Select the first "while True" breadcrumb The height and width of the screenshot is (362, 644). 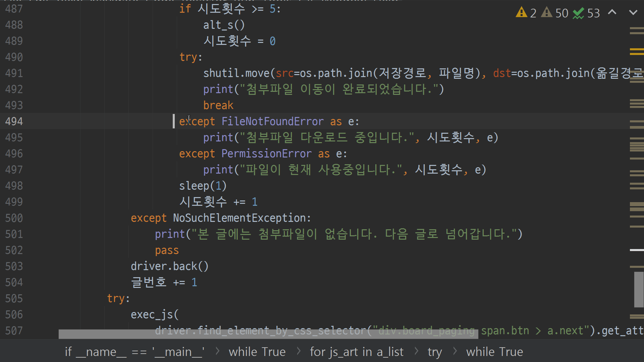pyautogui.click(x=257, y=352)
